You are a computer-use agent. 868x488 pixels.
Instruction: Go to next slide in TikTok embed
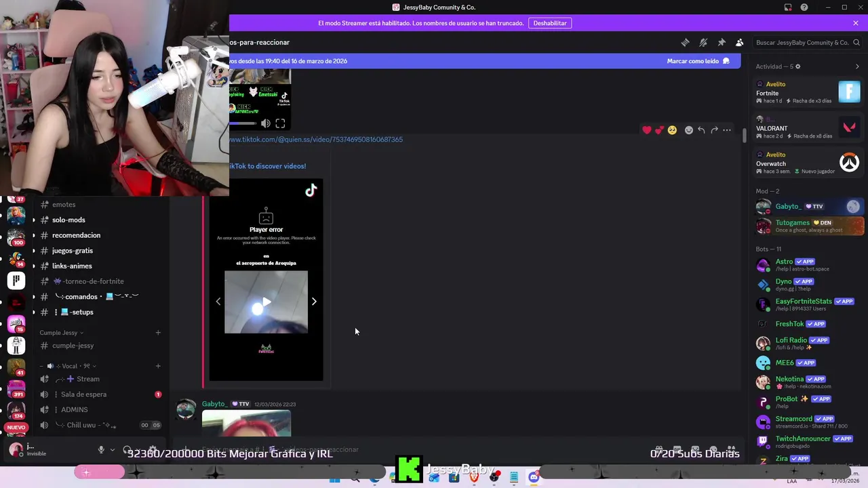coord(314,302)
